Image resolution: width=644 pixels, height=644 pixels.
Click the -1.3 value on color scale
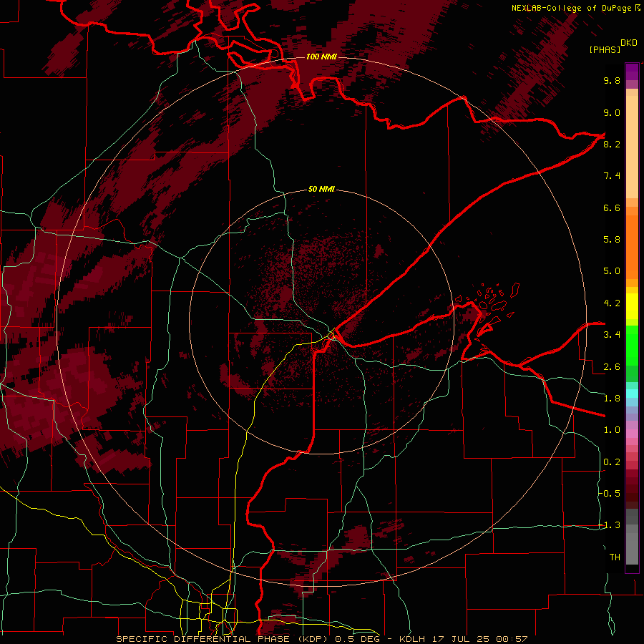coord(609,525)
